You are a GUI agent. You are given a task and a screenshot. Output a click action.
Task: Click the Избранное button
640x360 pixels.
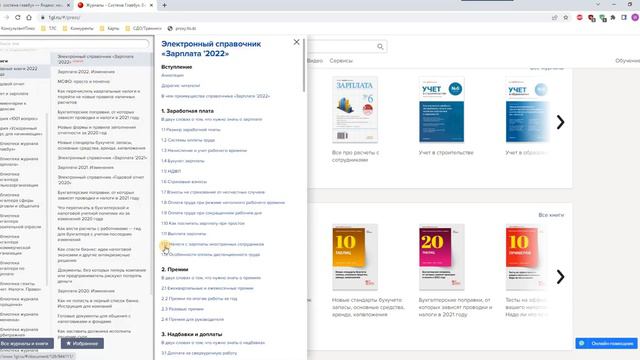[x=82, y=343]
